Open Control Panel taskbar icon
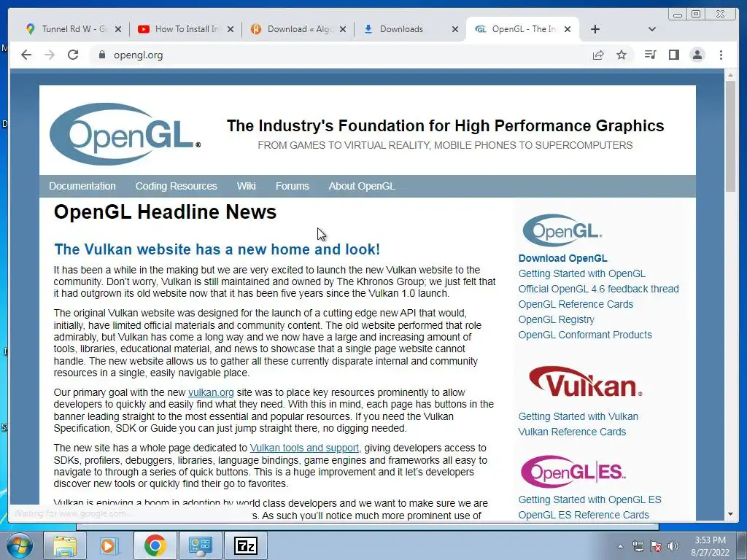Image resolution: width=747 pixels, height=560 pixels. coord(200,545)
